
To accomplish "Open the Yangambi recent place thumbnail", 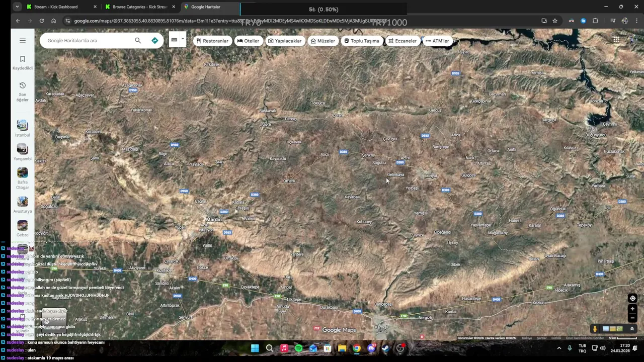I will point(22,152).
